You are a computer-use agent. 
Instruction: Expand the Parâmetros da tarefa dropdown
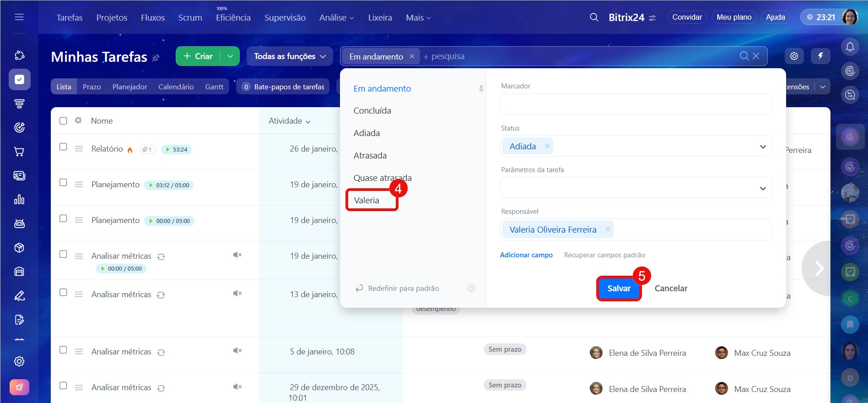pyautogui.click(x=762, y=188)
